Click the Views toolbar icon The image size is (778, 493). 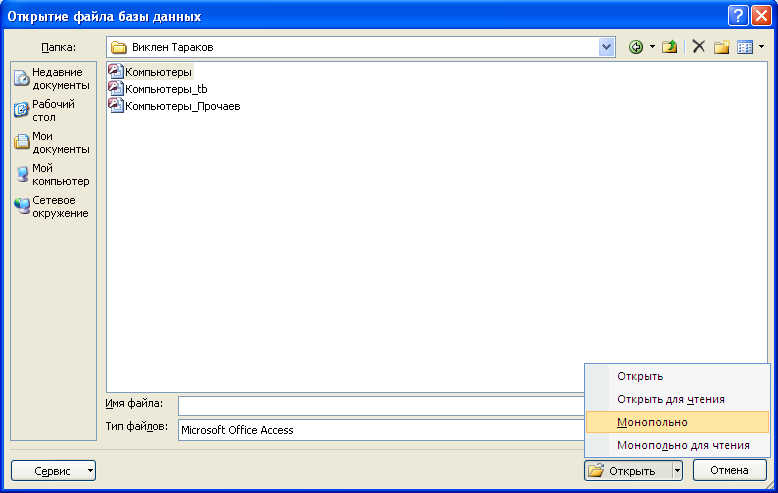(x=745, y=47)
